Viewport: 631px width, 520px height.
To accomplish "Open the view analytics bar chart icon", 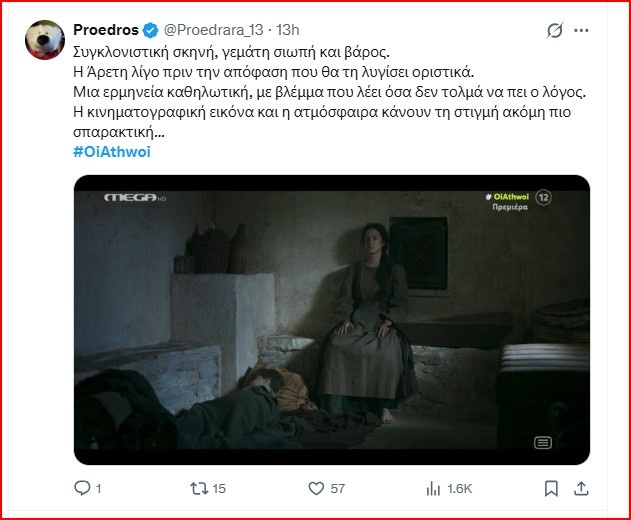I will click(x=433, y=488).
